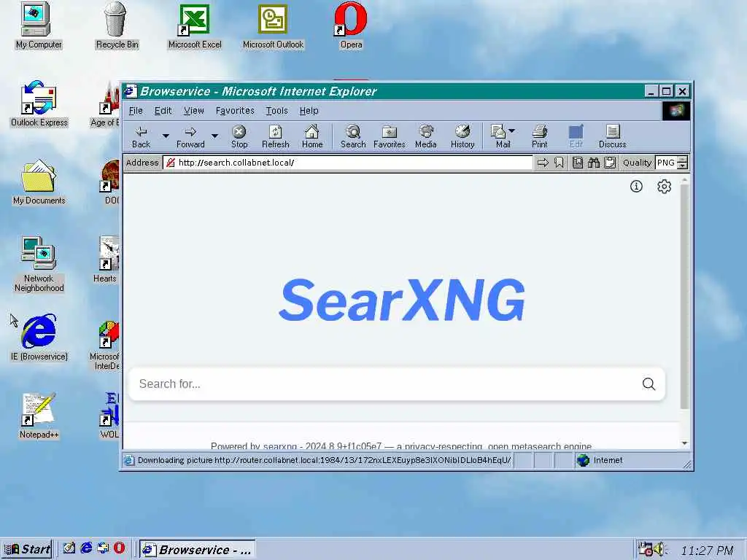Click the Forward arrow button

point(190,136)
